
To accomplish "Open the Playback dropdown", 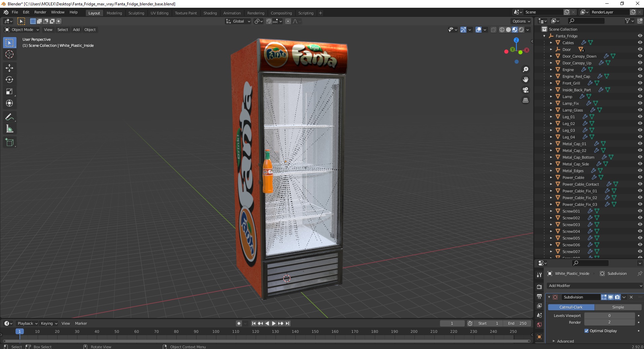I will click(27, 323).
